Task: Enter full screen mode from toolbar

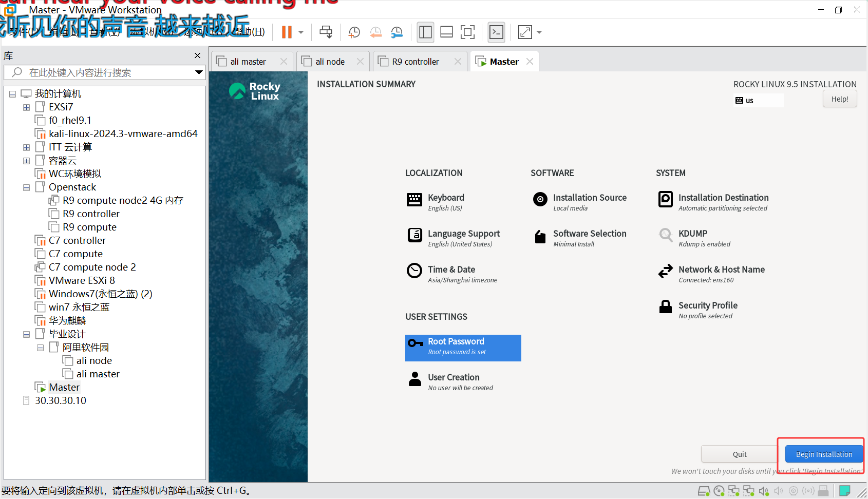Action: [468, 32]
